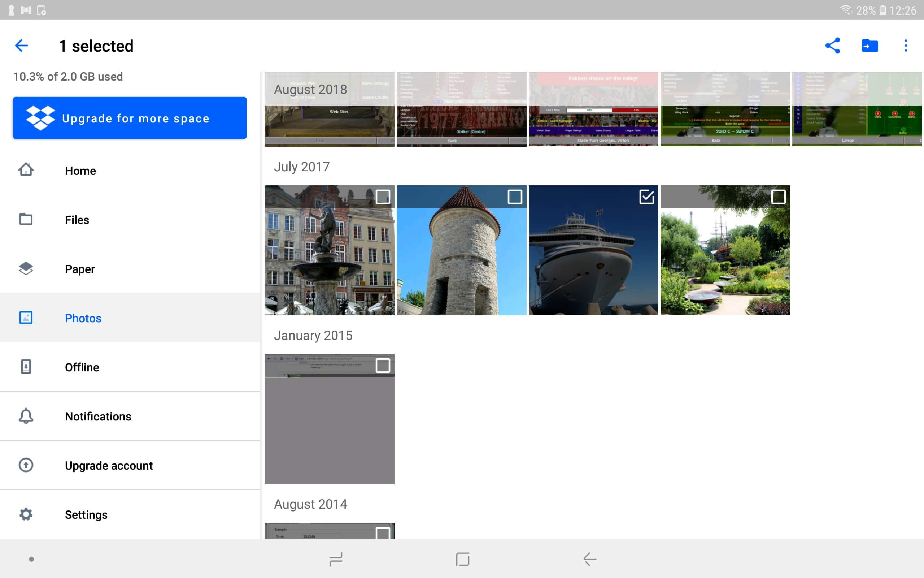Click Upgrade for more space button

point(130,118)
